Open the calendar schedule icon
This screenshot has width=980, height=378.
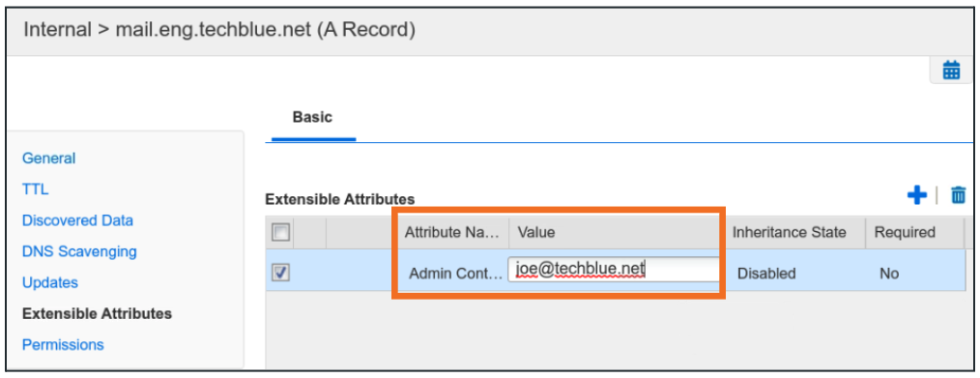(951, 70)
